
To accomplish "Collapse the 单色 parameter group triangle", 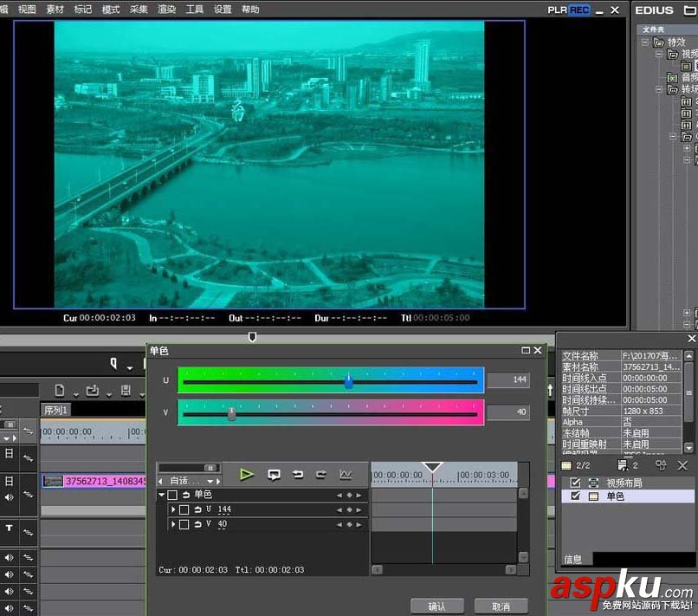I will (x=162, y=495).
